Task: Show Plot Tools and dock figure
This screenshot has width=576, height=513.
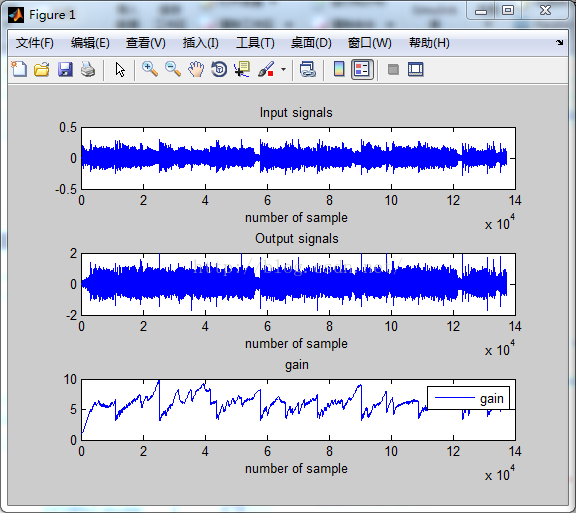Action: (415, 69)
